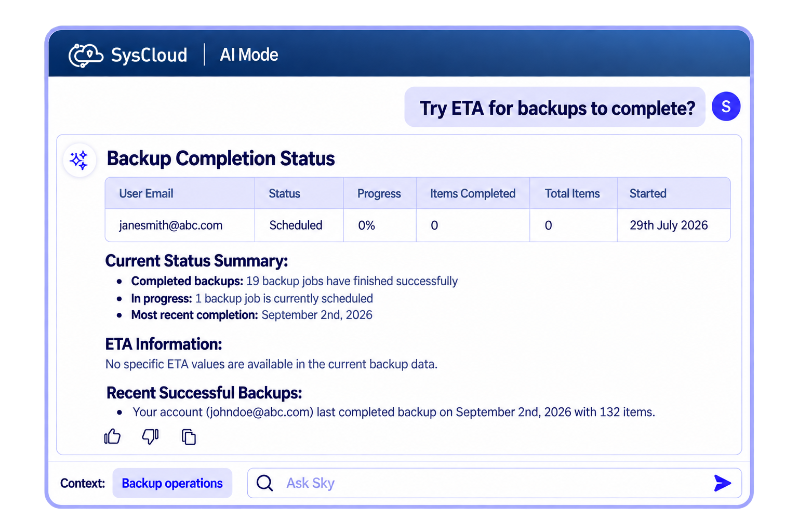Focus the Ask Sky input field
This screenshot has width=798, height=532.
point(495,483)
